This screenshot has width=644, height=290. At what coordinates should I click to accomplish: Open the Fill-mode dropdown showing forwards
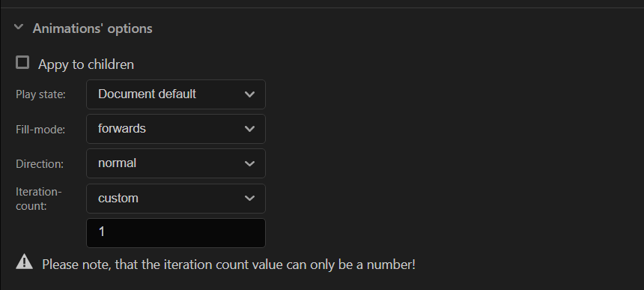176,129
